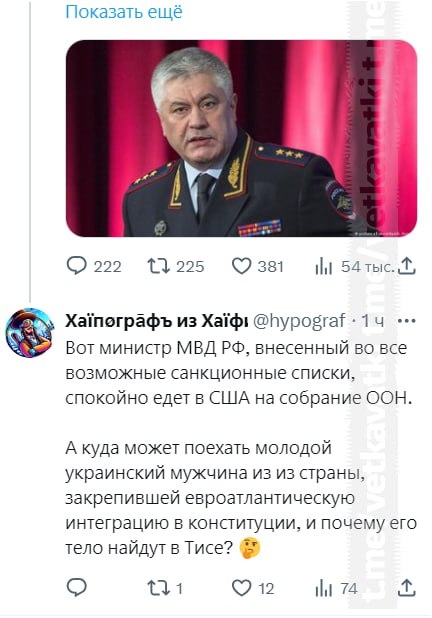The width and height of the screenshot is (432, 618).
Task: Share the top post with upload icon
Action: point(407,266)
